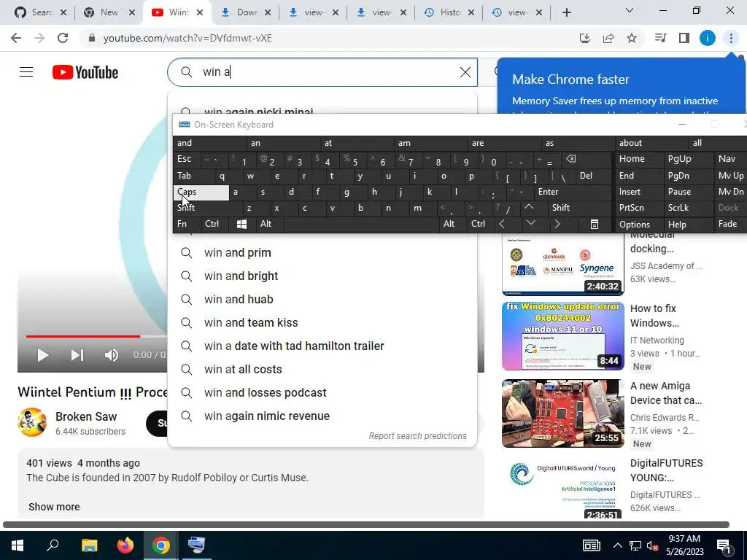Toggle the Caps key on On-Screen Keyboard

pyautogui.click(x=201, y=192)
